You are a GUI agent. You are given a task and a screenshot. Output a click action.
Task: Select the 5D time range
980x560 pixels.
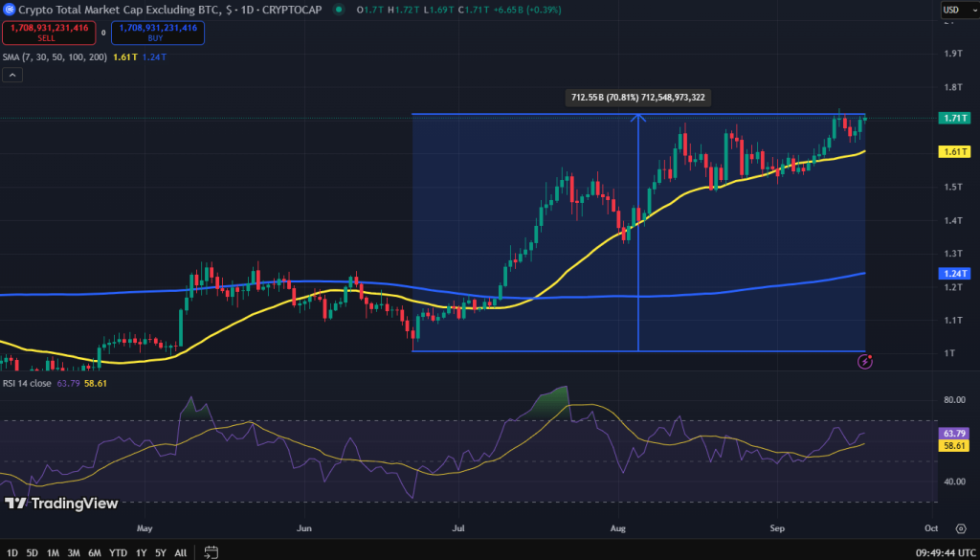(33, 552)
